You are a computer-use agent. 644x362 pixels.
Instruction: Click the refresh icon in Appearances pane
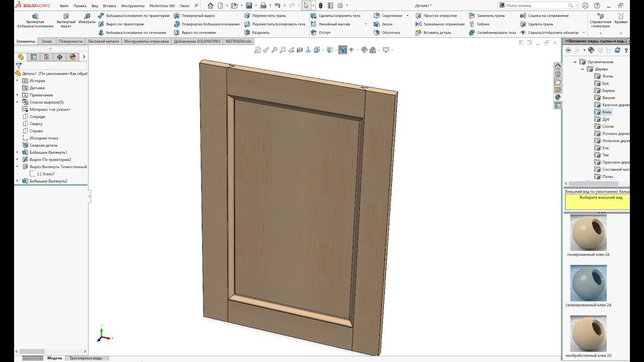click(x=617, y=50)
